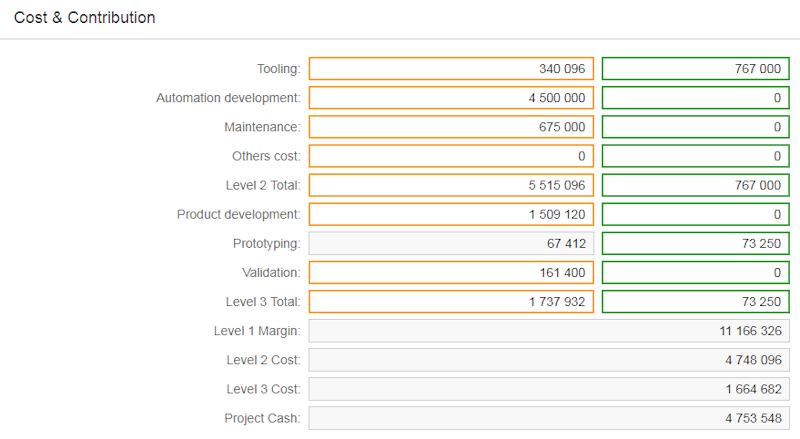Focus the orange Maintenance field showing 675 000
Screen dimensions: 800x439
[451, 127]
